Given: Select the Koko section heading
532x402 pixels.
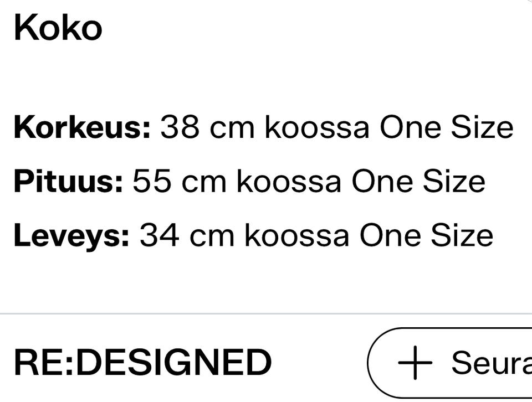Looking at the screenshot, I should (58, 28).
